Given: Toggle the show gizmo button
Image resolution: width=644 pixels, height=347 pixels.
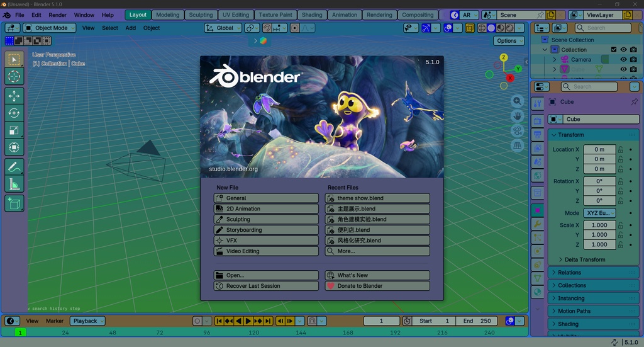Looking at the screenshot, I should pyautogui.click(x=426, y=28).
